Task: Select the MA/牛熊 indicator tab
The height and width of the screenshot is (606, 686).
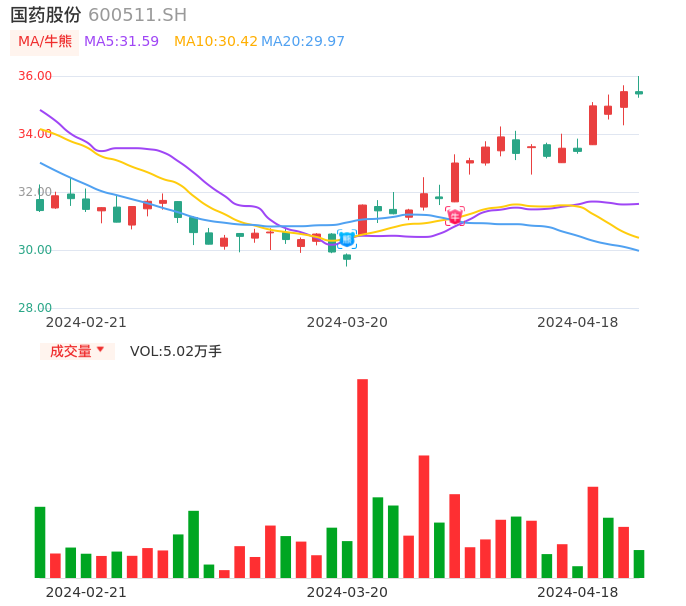Action: pyautogui.click(x=44, y=42)
